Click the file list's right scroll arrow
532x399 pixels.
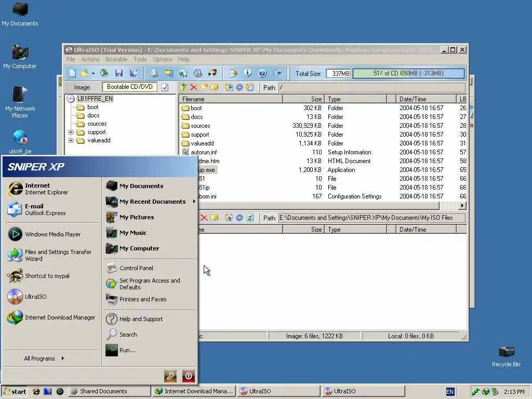coord(462,205)
